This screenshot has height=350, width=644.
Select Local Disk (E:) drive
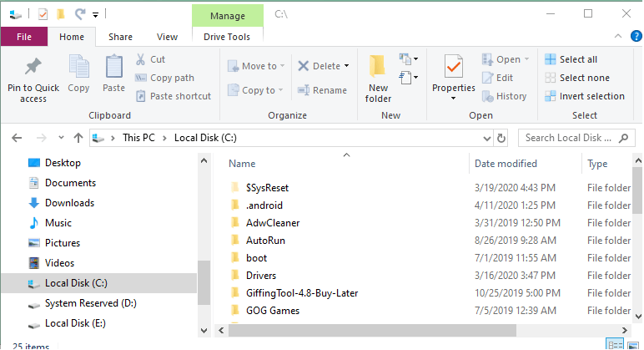tap(75, 323)
